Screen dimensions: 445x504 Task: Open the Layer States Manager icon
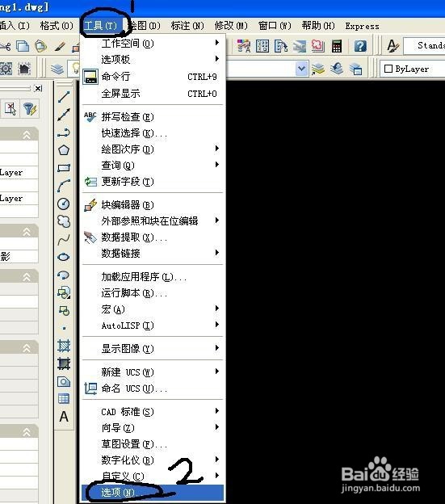point(355,69)
